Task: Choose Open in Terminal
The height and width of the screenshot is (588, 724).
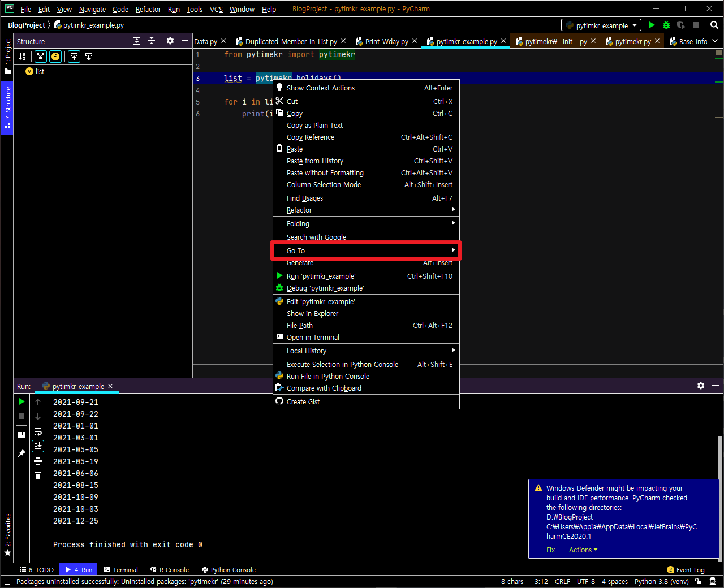Action: 366,337
